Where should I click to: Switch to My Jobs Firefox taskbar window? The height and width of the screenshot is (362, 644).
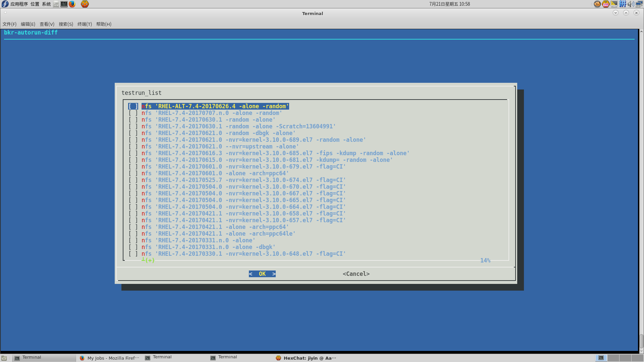pyautogui.click(x=109, y=358)
